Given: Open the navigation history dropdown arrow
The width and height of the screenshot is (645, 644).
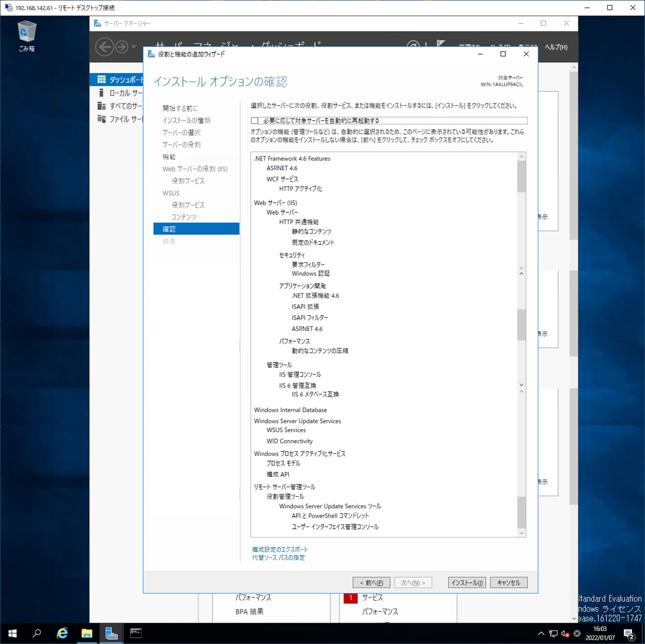Looking at the screenshot, I should (133, 47).
